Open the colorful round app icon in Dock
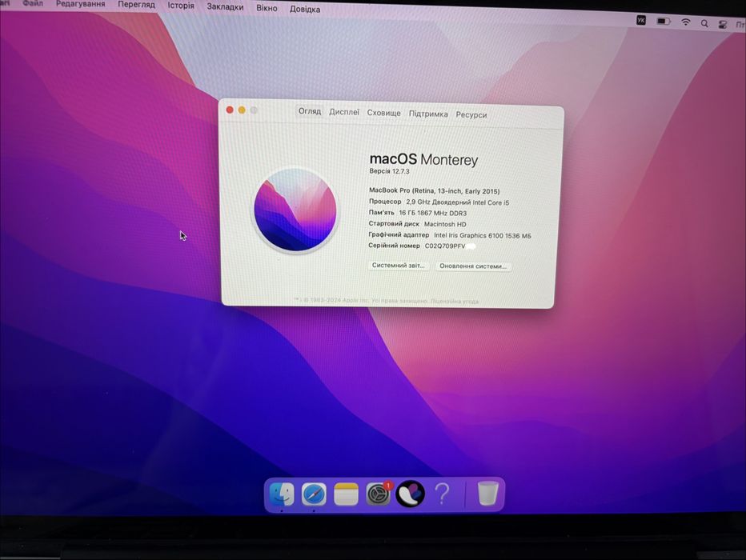746x560 pixels. pyautogui.click(x=410, y=494)
